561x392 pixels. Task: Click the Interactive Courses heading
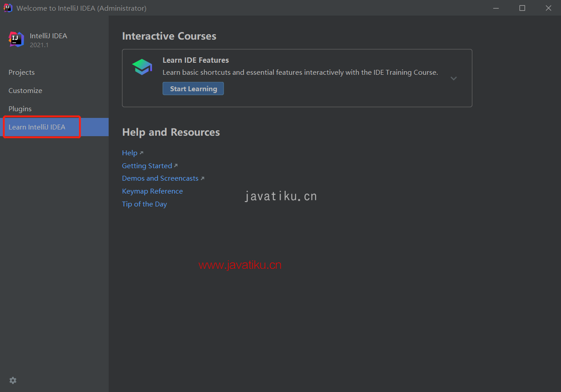click(169, 36)
